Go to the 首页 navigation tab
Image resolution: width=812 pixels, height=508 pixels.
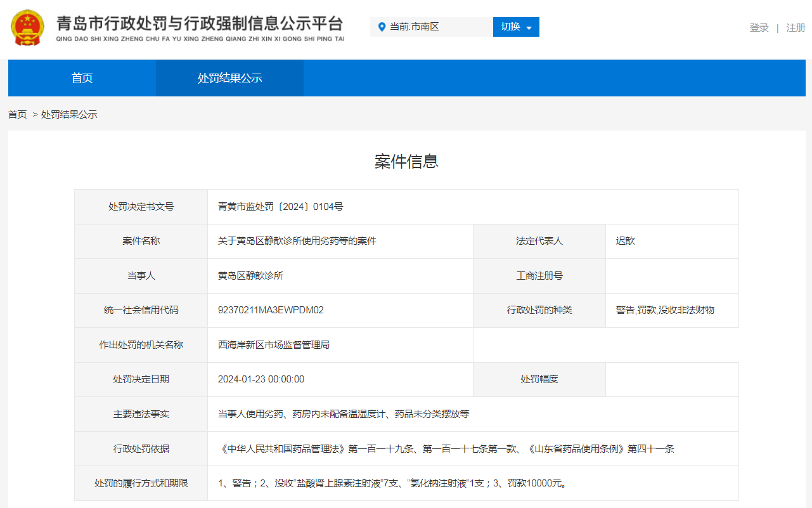(82, 78)
